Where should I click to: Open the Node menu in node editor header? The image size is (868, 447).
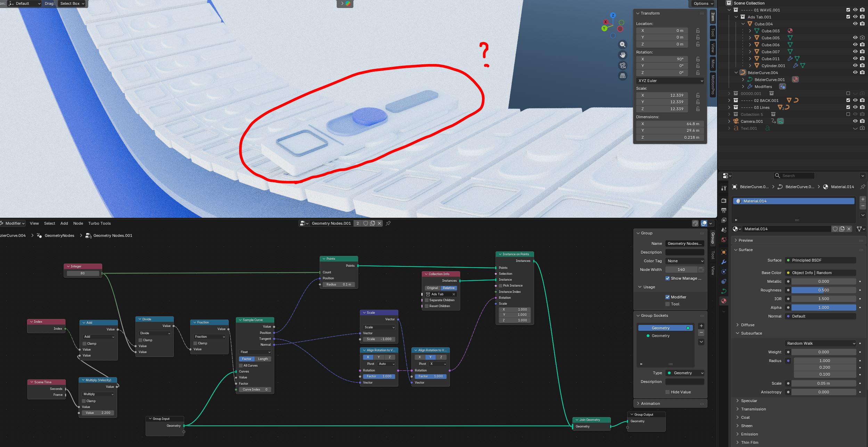pos(78,223)
